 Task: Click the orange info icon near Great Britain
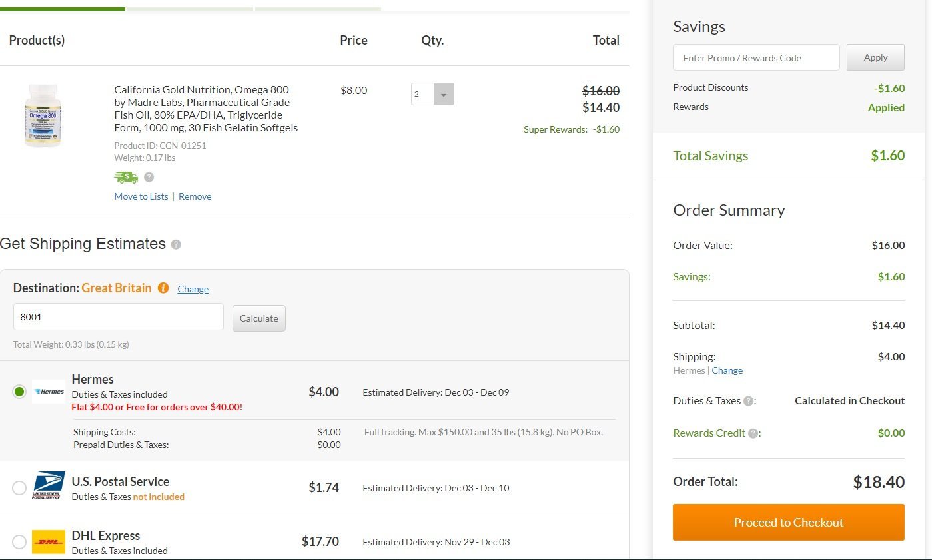pyautogui.click(x=163, y=288)
